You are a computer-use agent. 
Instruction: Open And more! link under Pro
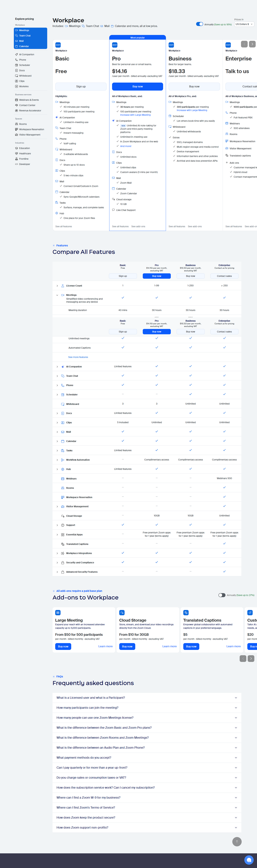click(x=126, y=146)
